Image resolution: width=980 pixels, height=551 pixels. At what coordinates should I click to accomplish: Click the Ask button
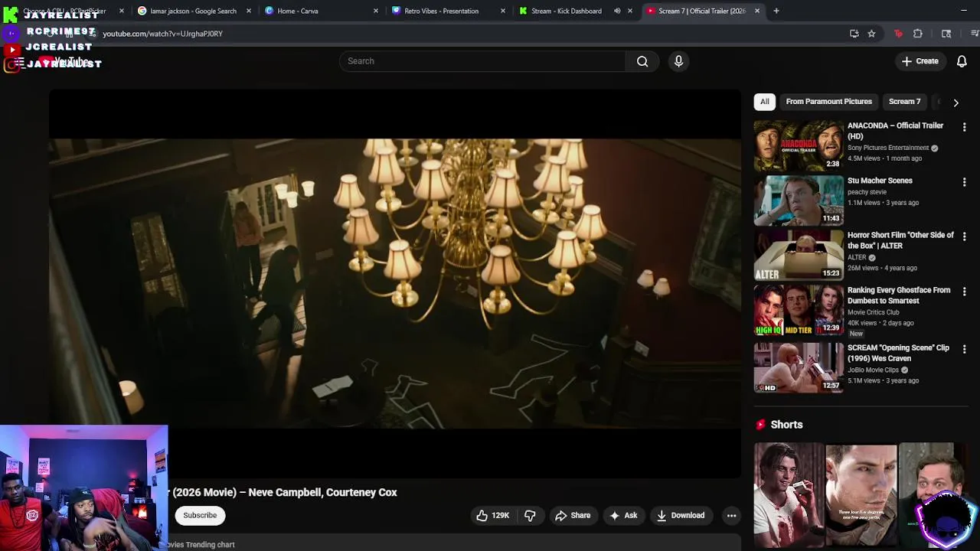coord(623,515)
